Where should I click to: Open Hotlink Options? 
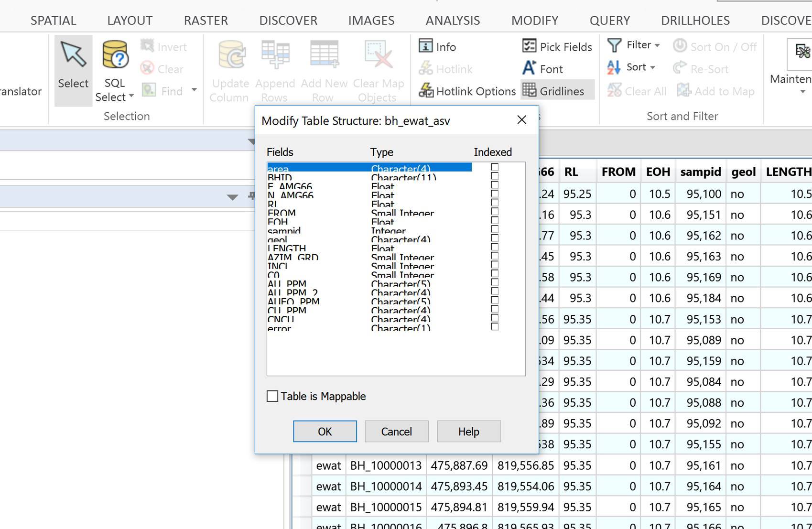coord(467,91)
